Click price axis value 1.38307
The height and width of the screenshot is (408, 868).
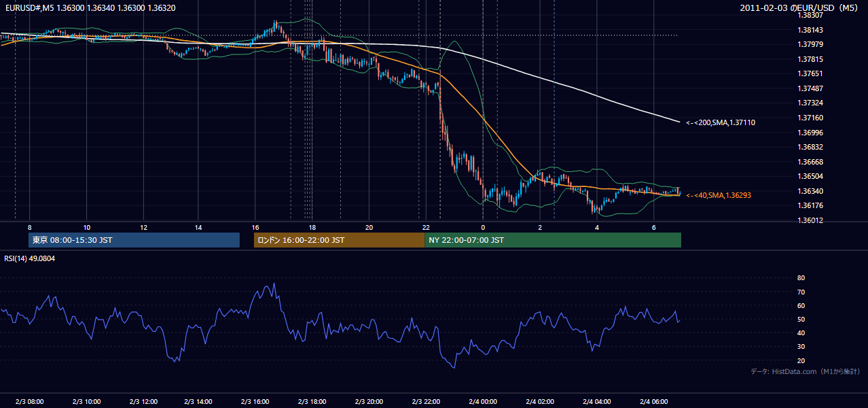810,15
